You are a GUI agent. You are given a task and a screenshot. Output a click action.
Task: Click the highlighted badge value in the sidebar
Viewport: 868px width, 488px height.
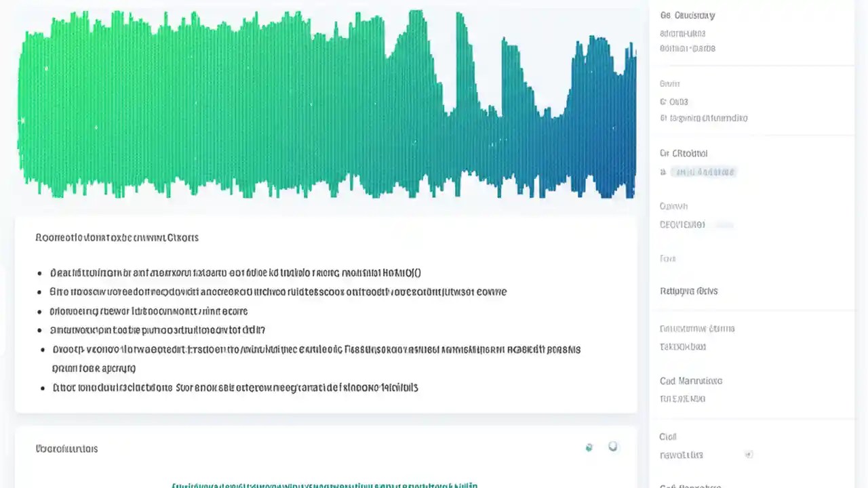tap(703, 172)
